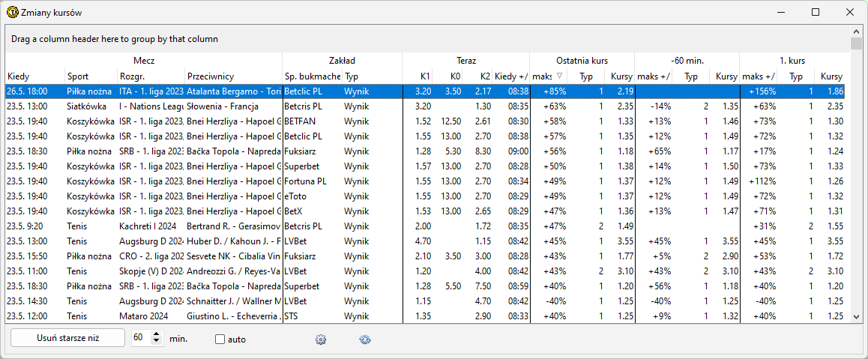Decrease minutes value with down spinner arrow

click(156, 342)
